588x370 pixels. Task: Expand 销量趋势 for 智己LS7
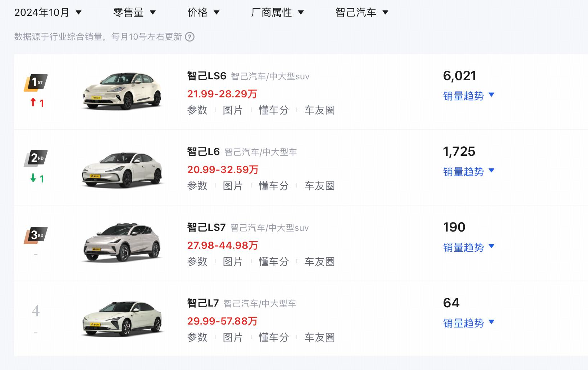pos(469,247)
